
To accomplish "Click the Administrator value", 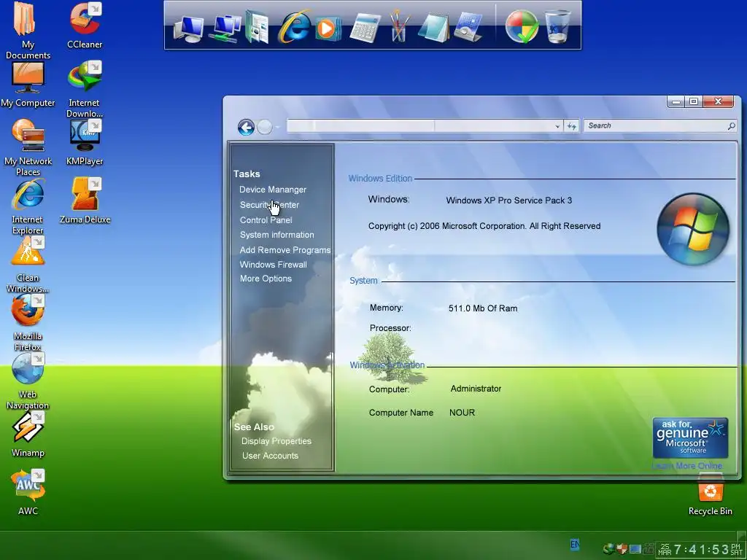I will [476, 389].
